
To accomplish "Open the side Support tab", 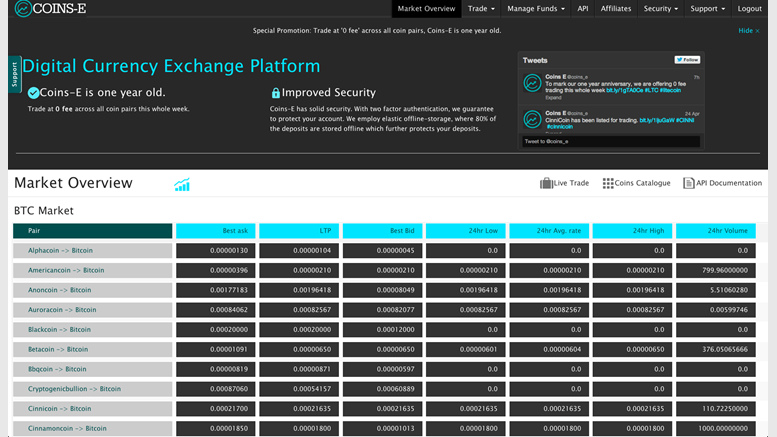I will pyautogui.click(x=14, y=74).
